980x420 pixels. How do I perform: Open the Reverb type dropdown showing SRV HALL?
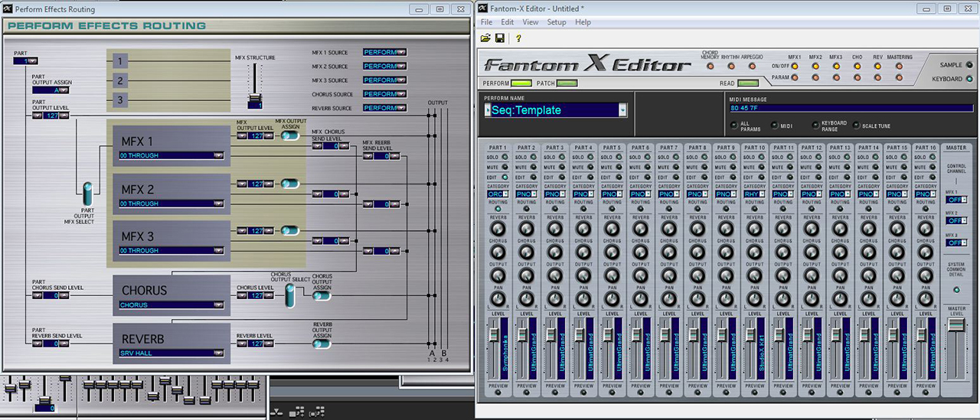[171, 353]
